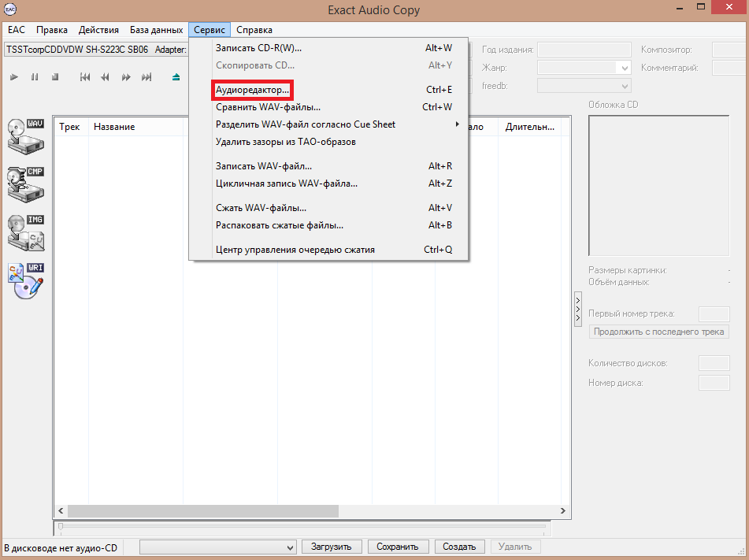Select Удалить зазоры из TAO-образов

click(328, 142)
